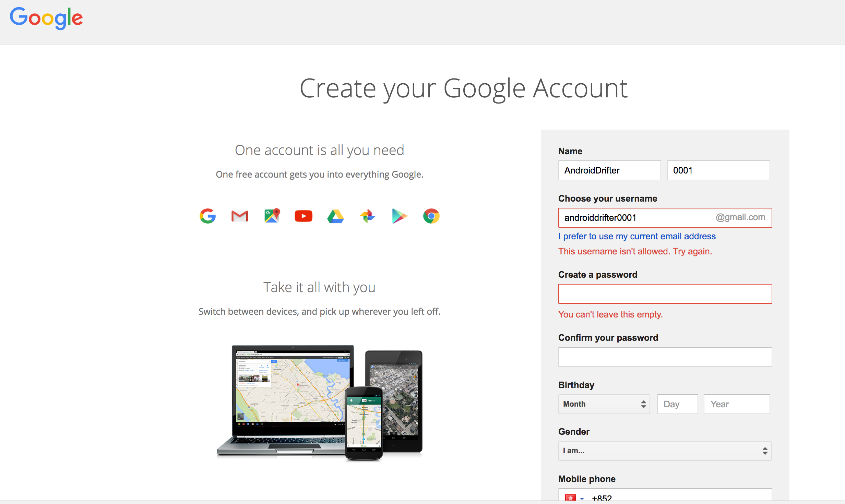The image size is (845, 504).
Task: Open the birthday Month dropdown
Action: click(604, 404)
